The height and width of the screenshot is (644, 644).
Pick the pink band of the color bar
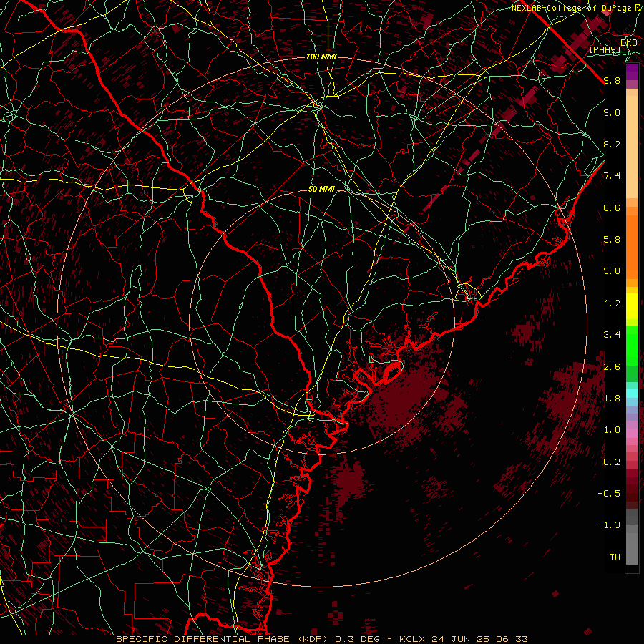point(632,434)
